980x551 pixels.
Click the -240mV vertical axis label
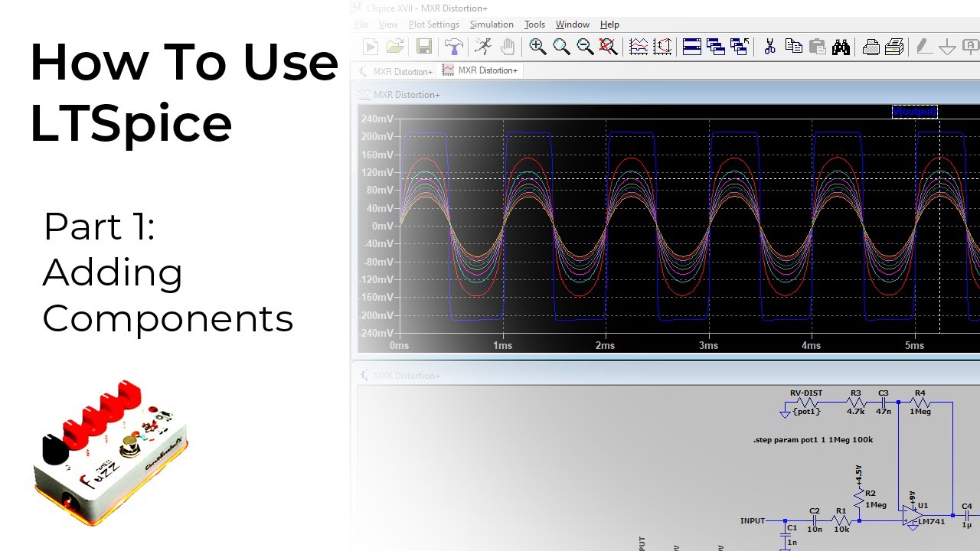coord(377,334)
